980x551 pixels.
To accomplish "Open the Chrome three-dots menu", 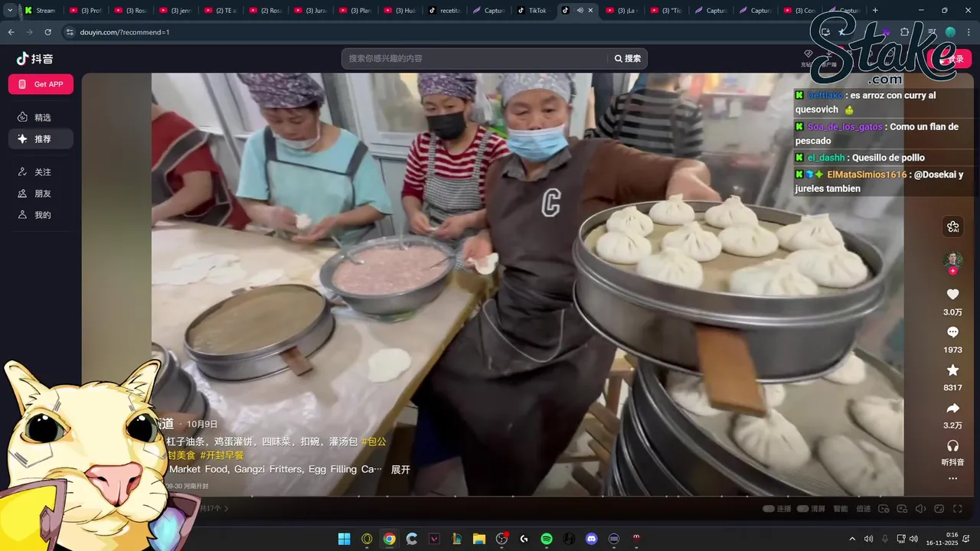I will 970,32.
